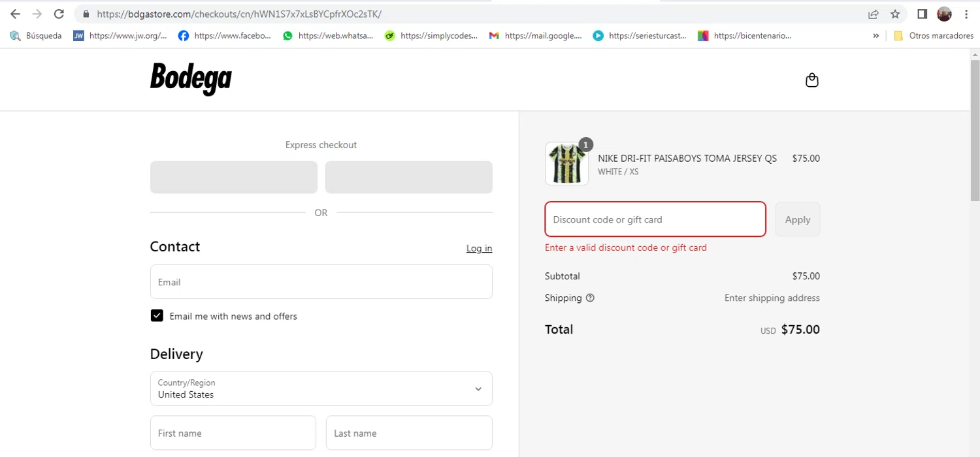
Task: Open the Facebook bookmark
Action: click(225, 36)
